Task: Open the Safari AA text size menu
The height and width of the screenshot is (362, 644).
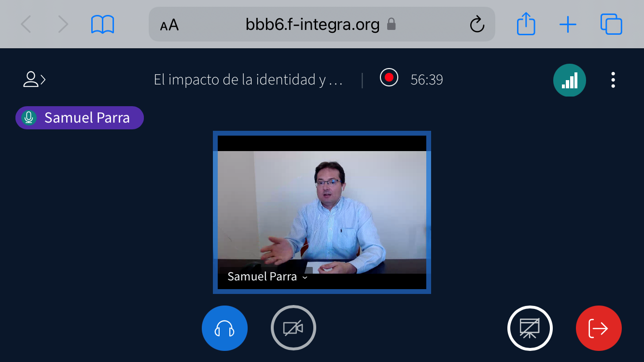Action: tap(169, 25)
